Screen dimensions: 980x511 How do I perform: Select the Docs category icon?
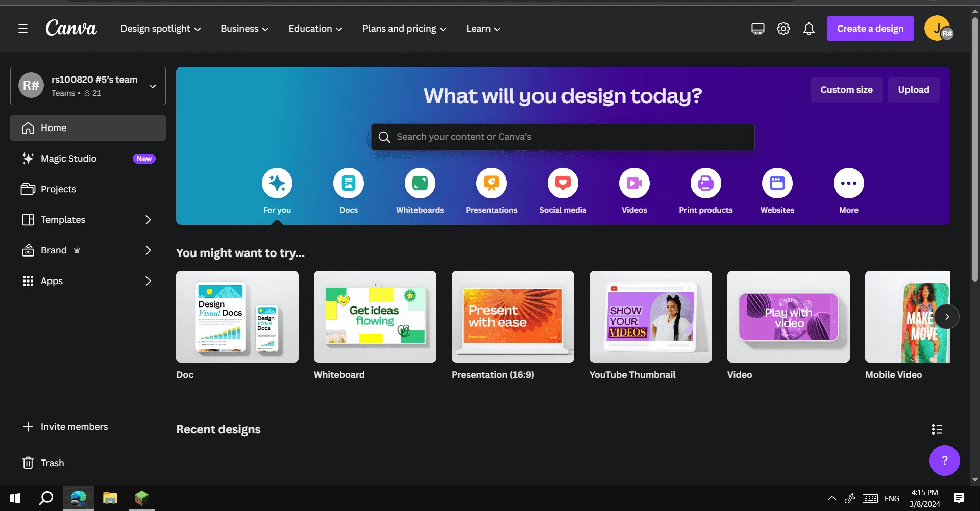(x=349, y=183)
